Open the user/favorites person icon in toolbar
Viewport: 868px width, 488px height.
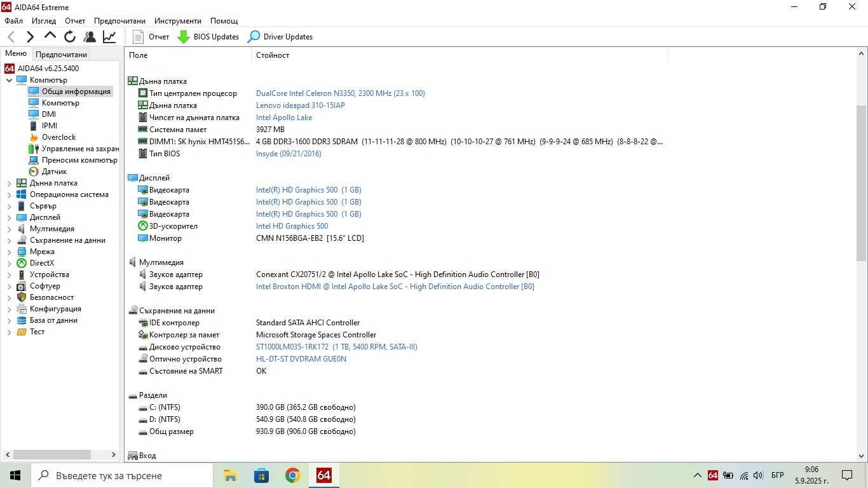tap(90, 37)
